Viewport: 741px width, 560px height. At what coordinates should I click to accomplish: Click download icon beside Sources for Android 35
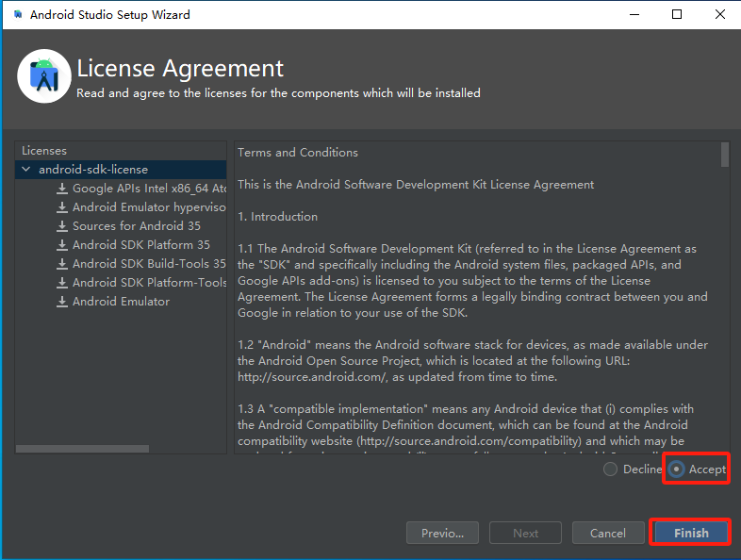coord(62,226)
